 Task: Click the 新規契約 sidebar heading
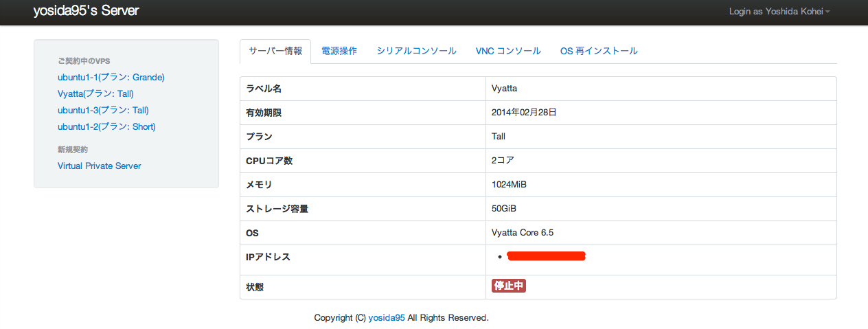coord(73,149)
